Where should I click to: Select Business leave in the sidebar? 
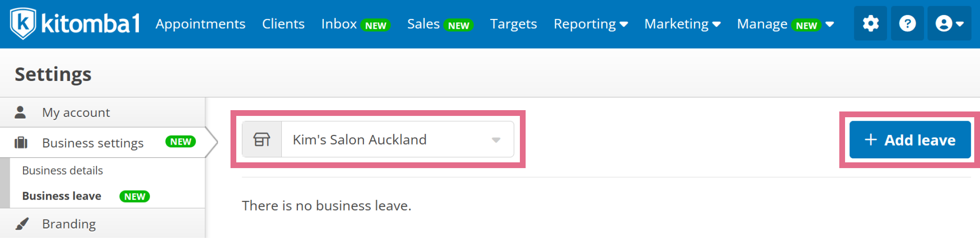point(61,196)
